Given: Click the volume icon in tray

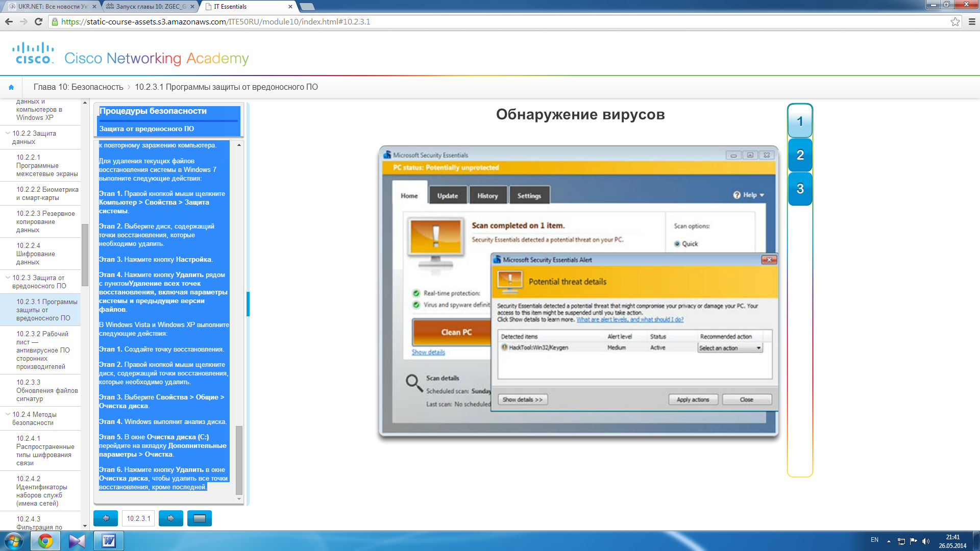Looking at the screenshot, I should (926, 541).
